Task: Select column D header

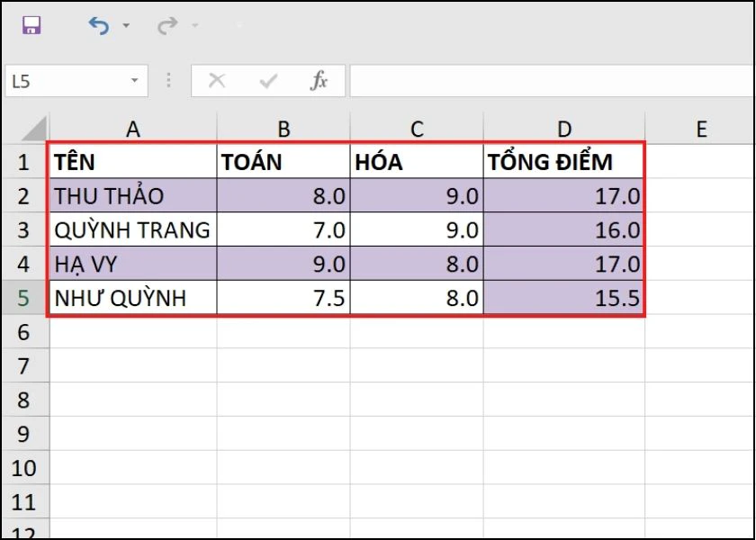Action: pos(564,129)
